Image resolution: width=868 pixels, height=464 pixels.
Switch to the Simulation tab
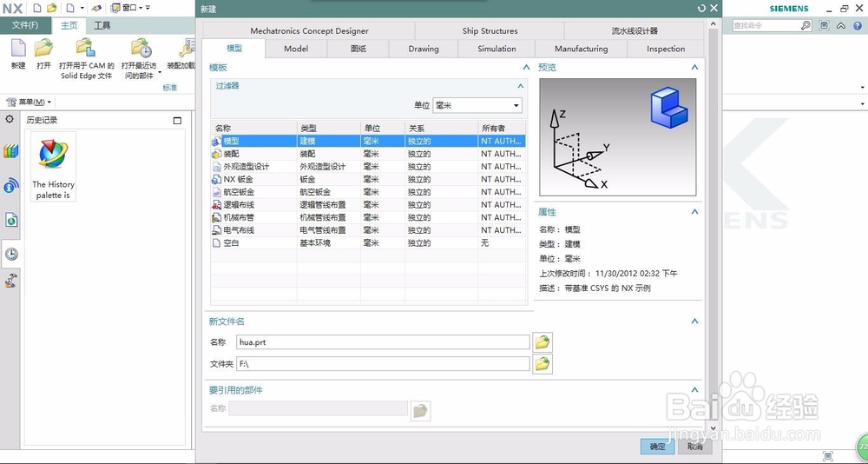click(496, 49)
